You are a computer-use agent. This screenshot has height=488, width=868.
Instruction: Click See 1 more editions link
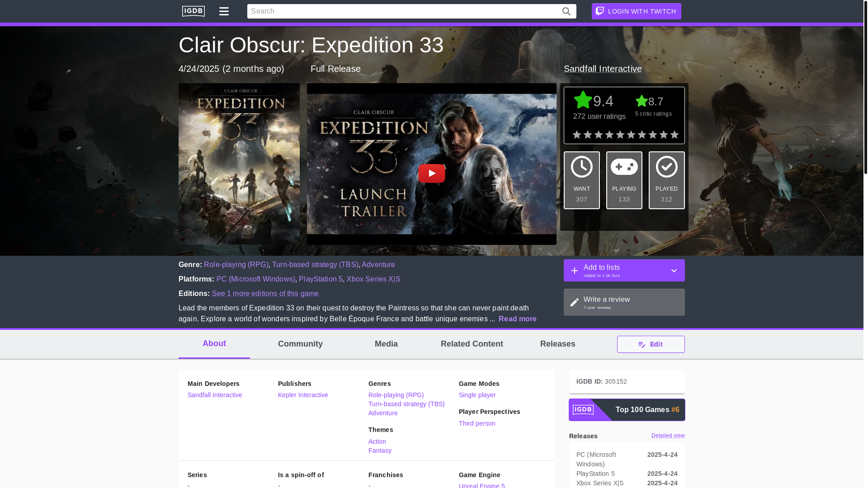pyautogui.click(x=265, y=294)
